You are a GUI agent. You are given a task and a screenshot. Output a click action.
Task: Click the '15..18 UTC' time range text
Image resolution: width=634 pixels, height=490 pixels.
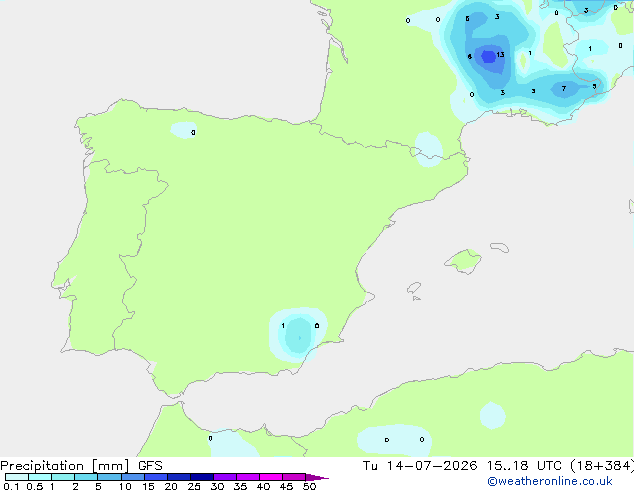tap(524, 466)
